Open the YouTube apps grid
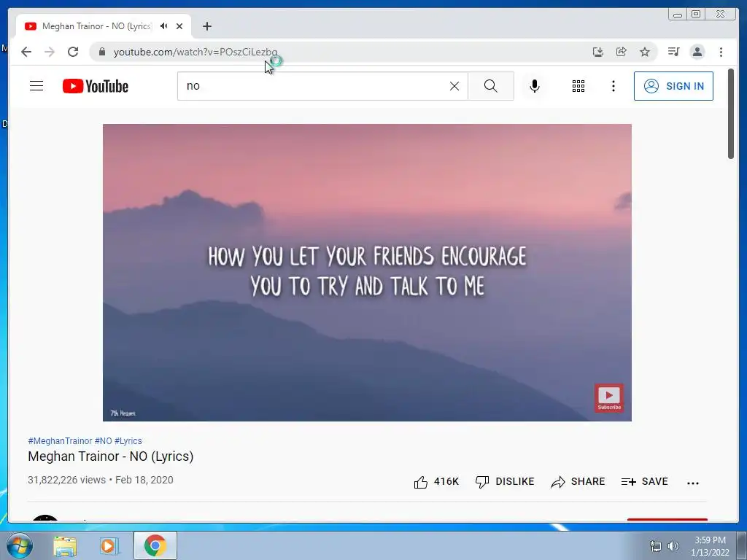 click(578, 86)
